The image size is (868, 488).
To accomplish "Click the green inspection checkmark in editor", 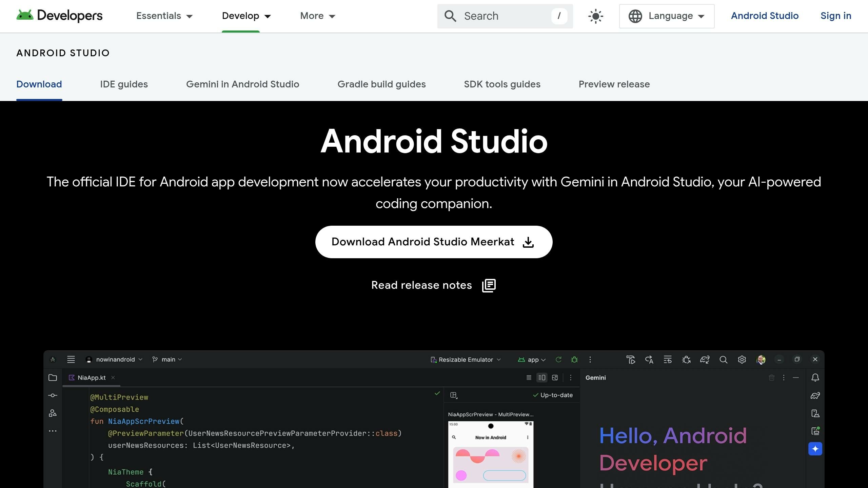I will (437, 393).
